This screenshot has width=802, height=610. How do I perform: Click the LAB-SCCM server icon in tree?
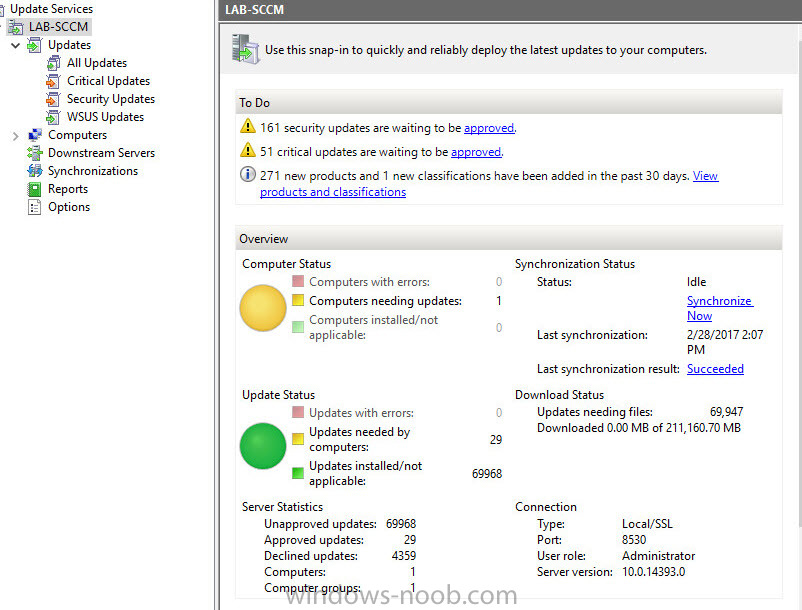tap(15, 27)
